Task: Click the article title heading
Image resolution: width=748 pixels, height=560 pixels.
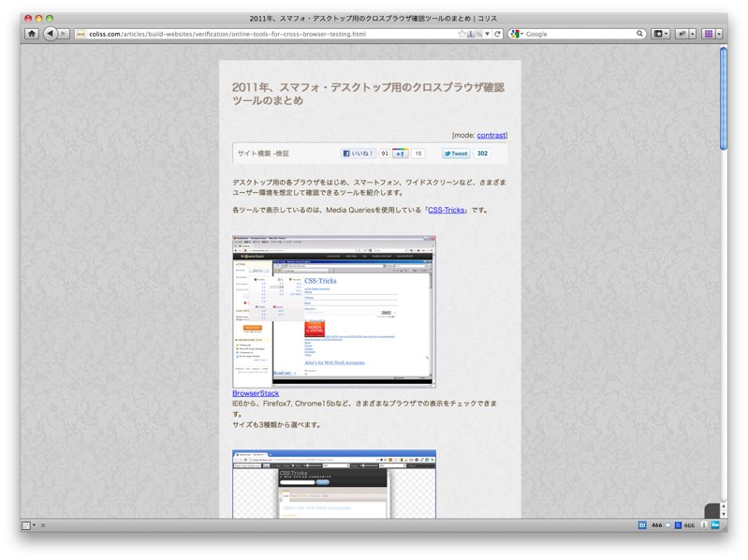Action: [x=368, y=94]
